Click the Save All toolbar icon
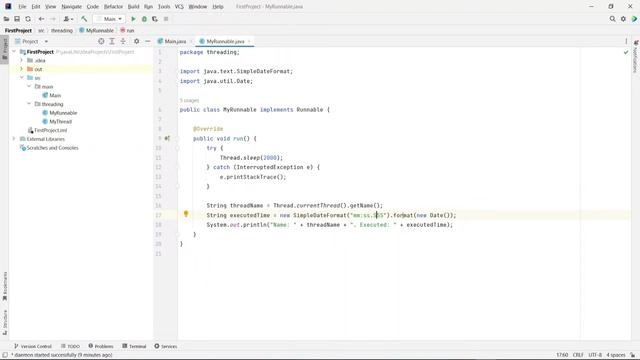 [x=17, y=19]
